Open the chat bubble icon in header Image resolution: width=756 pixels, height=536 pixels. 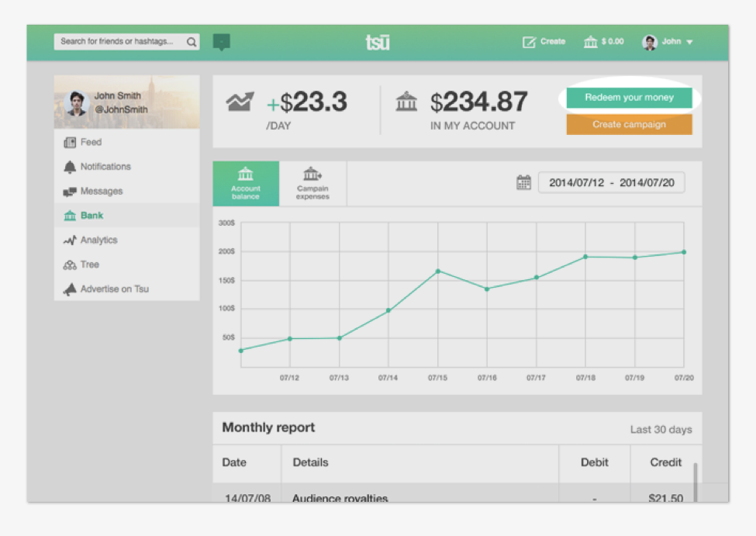pyautogui.click(x=221, y=42)
